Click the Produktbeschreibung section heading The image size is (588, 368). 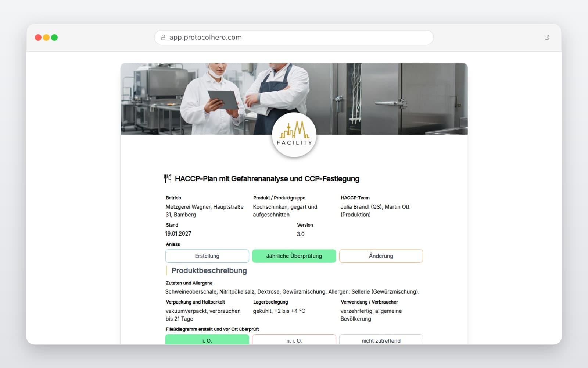pyautogui.click(x=209, y=270)
